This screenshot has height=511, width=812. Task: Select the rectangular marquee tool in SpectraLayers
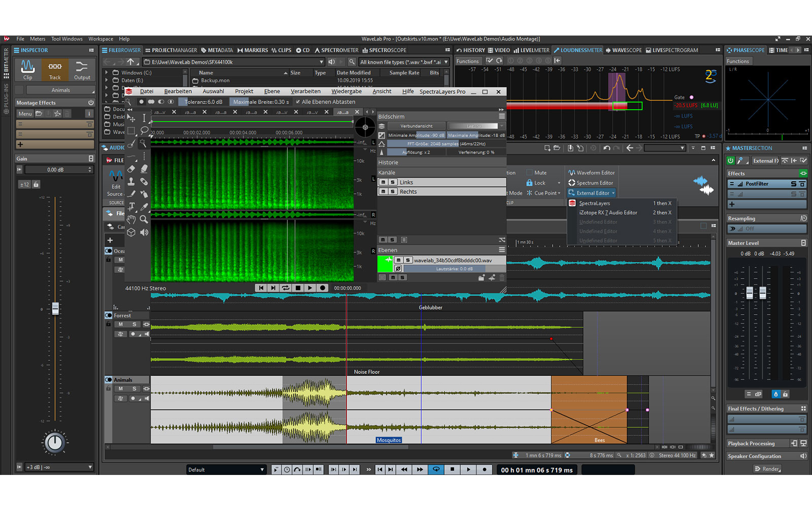pyautogui.click(x=131, y=131)
